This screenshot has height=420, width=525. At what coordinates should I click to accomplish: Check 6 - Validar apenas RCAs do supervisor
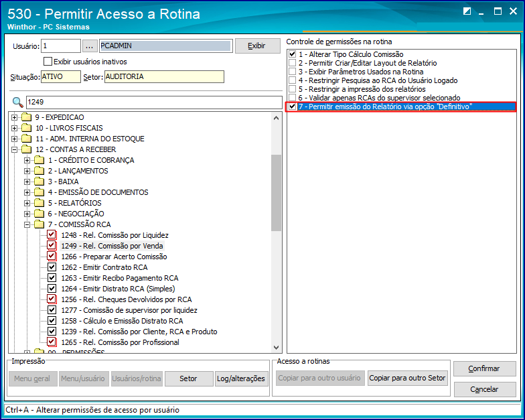point(293,98)
